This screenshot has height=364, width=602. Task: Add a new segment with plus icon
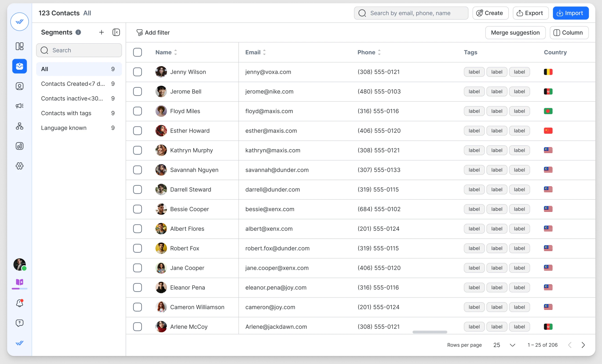[x=101, y=32]
